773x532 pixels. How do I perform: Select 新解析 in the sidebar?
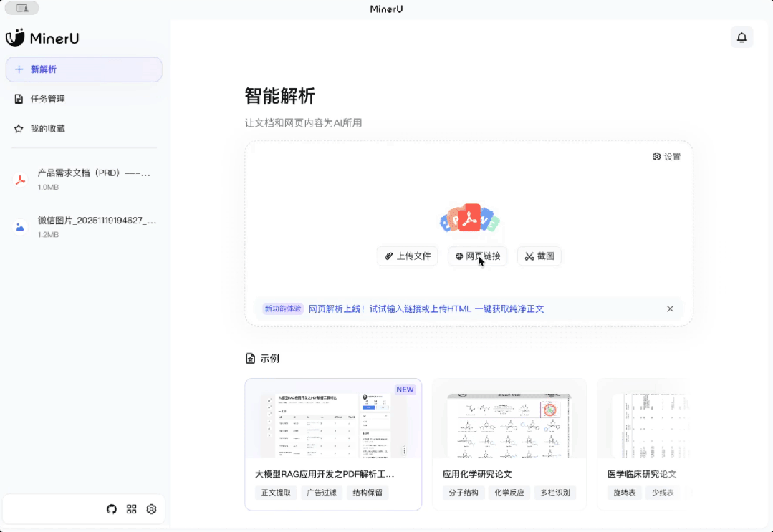point(84,69)
